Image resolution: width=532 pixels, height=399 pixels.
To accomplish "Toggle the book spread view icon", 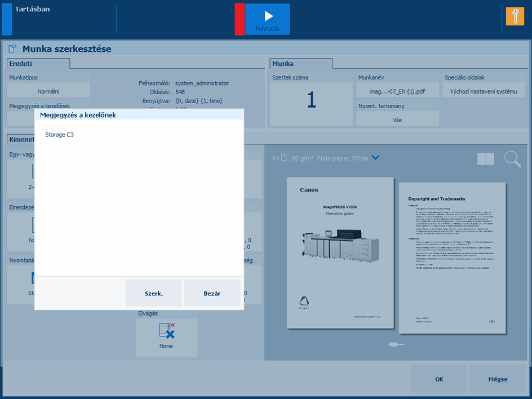I will tap(485, 159).
